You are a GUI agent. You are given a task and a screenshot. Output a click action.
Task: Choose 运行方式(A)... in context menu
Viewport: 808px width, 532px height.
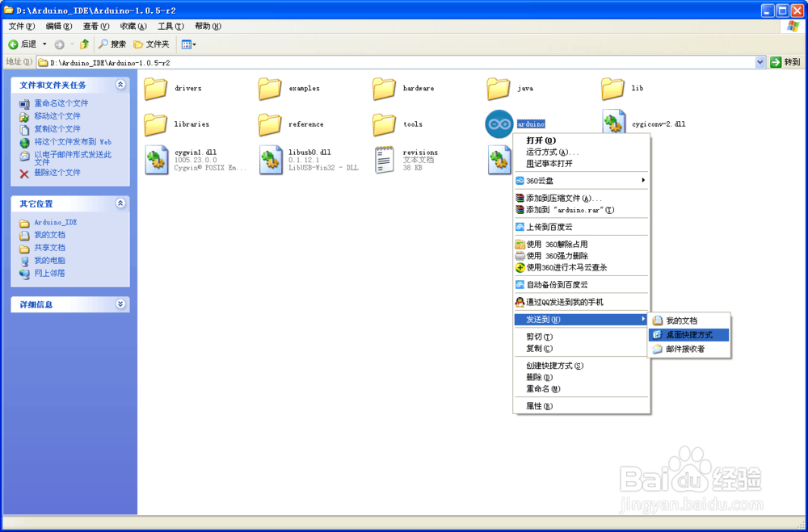[581, 153]
